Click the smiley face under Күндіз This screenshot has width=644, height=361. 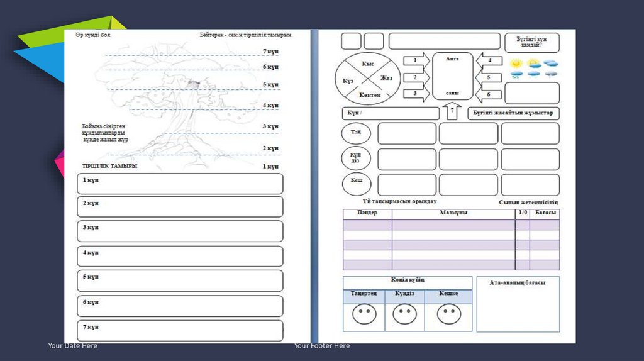(x=404, y=313)
